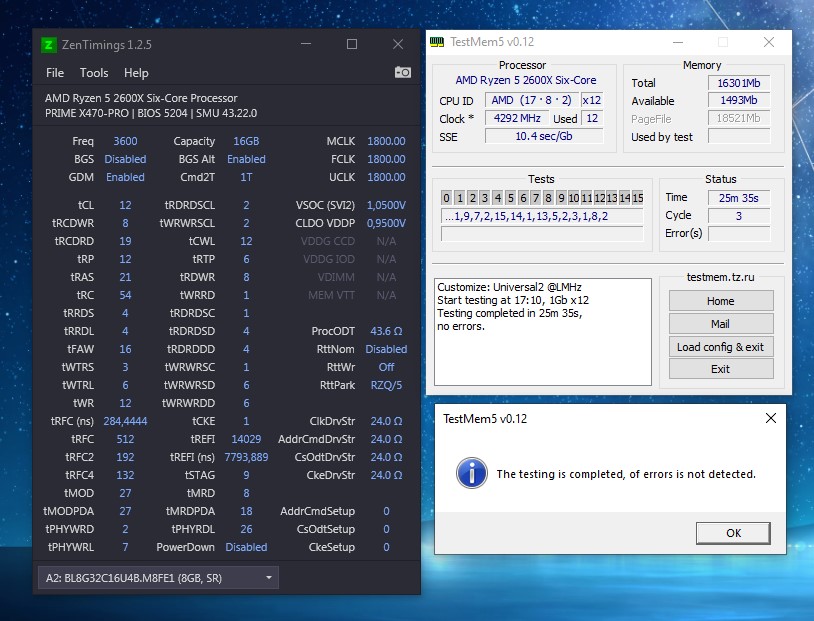814x621 pixels.
Task: Click the test sequence field 1,9,7,2,15
Action: (542, 217)
